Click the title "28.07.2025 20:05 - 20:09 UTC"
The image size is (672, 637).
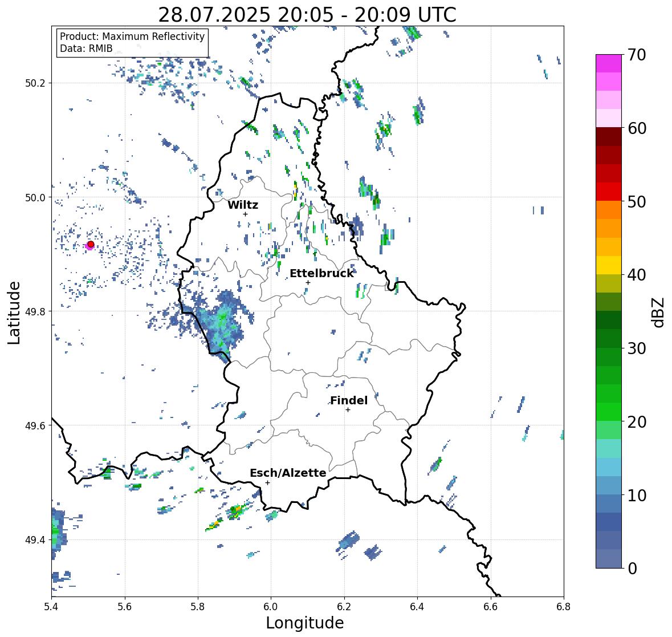point(307,15)
